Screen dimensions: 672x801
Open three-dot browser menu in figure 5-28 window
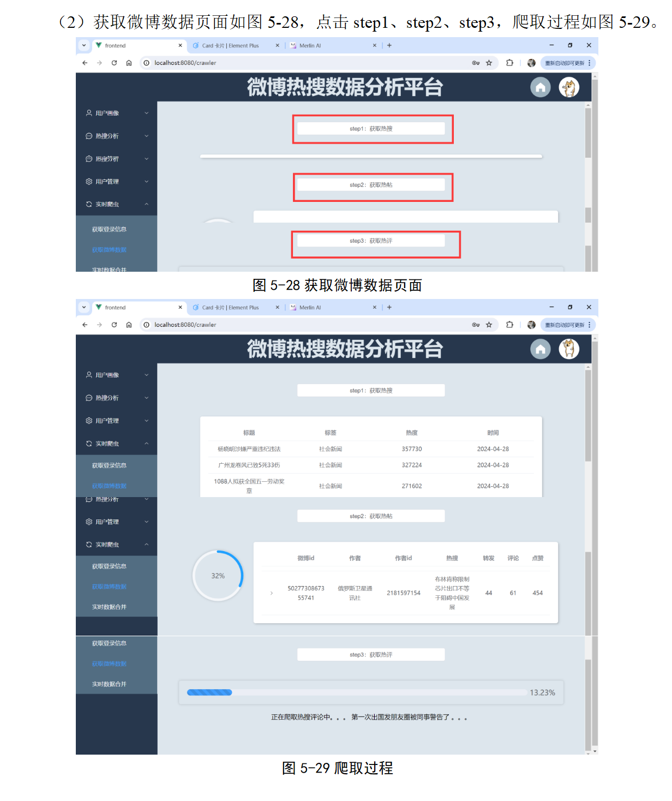click(590, 63)
